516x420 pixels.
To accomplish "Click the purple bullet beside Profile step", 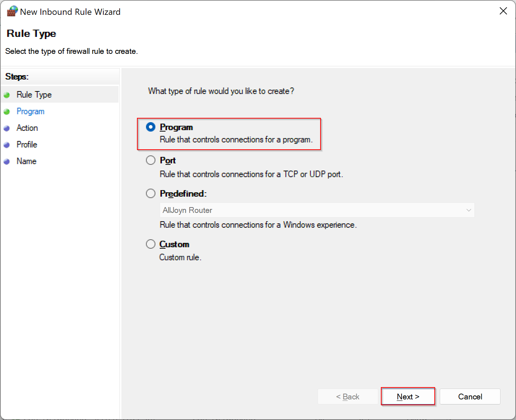I will point(7,144).
